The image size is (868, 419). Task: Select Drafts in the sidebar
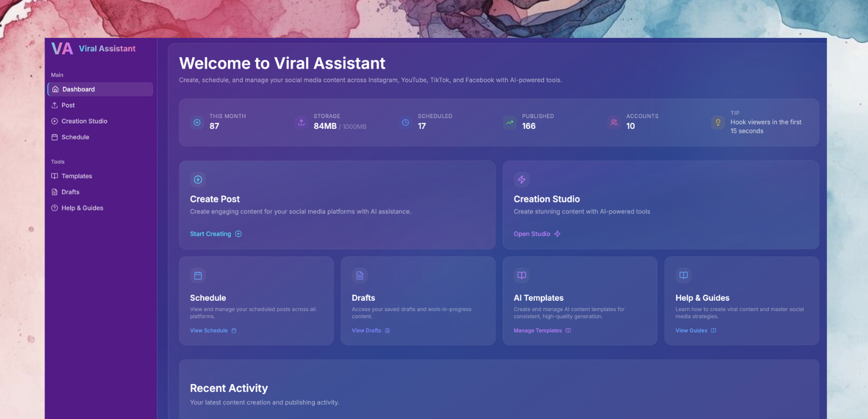tap(71, 192)
